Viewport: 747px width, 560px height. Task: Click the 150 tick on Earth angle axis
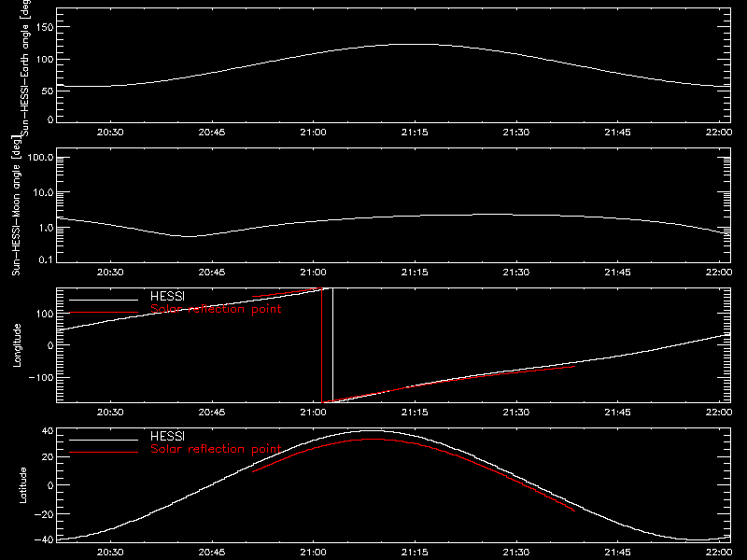pos(44,27)
